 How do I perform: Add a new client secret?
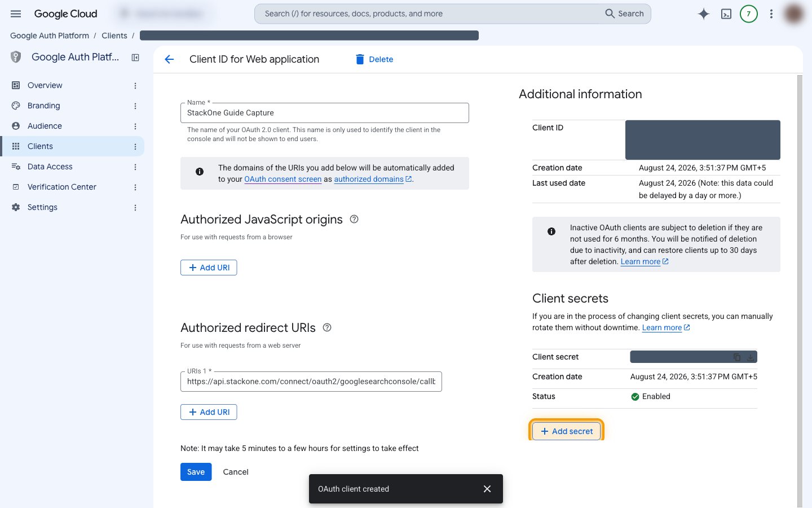(566, 431)
